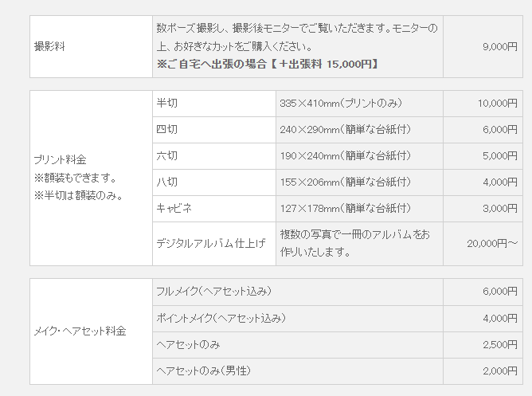Select the 半切 print size cell

pyautogui.click(x=214, y=104)
